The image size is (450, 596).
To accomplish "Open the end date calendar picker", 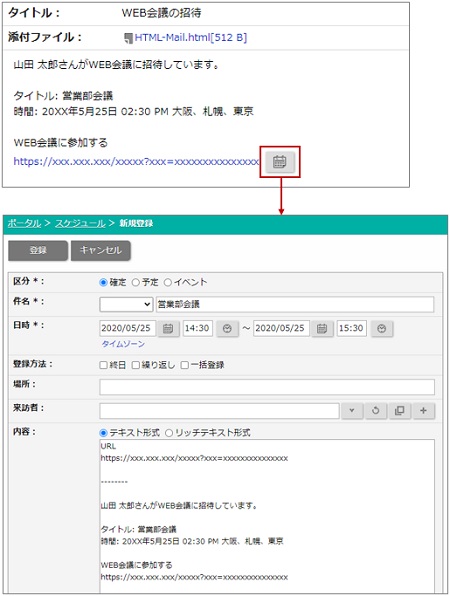I will (x=322, y=329).
